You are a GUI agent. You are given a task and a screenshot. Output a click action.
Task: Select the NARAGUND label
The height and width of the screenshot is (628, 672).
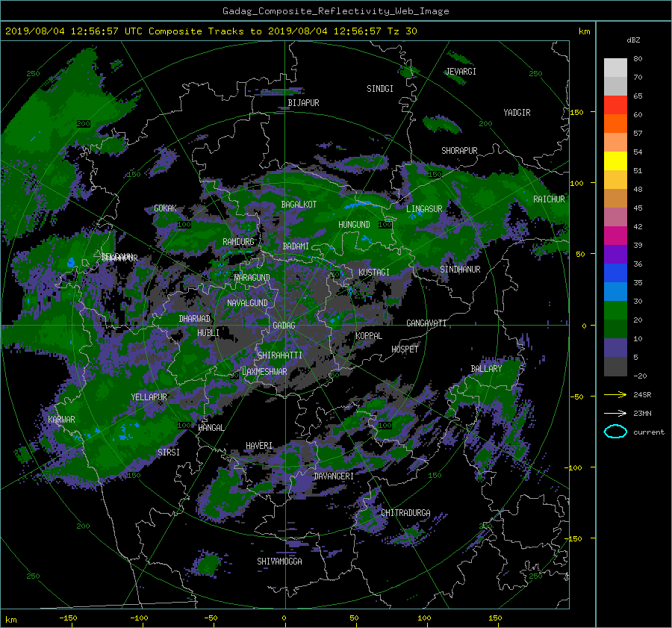(x=252, y=278)
